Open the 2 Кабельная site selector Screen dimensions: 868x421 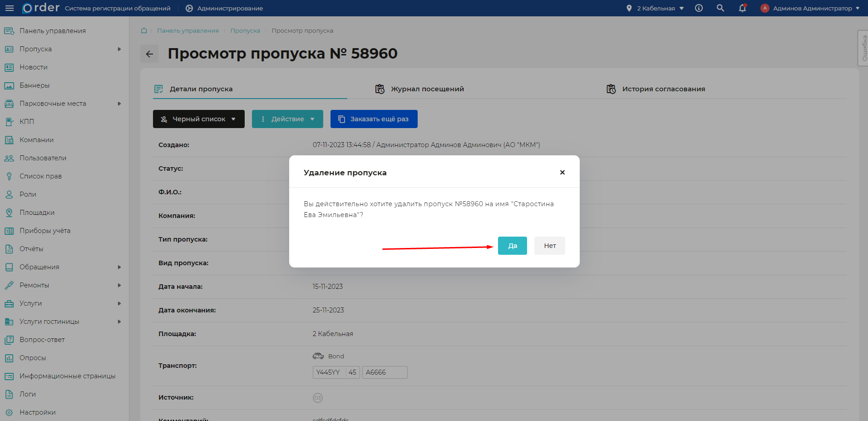655,8
